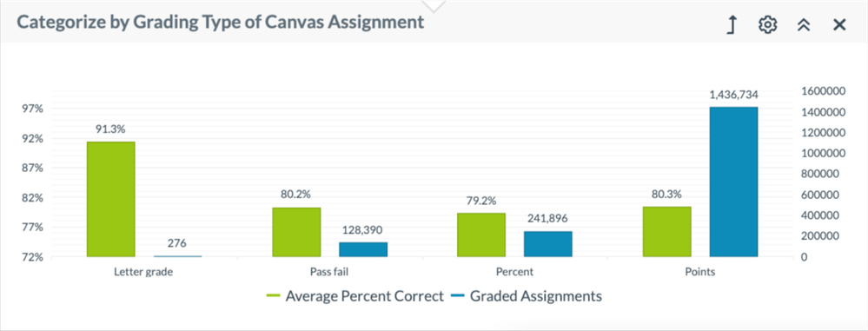
Task: Click the 1,436,734 data label
Action: pos(733,95)
